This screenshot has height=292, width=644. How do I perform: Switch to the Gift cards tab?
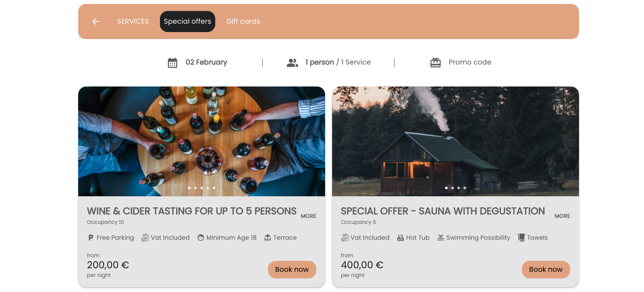[243, 22]
